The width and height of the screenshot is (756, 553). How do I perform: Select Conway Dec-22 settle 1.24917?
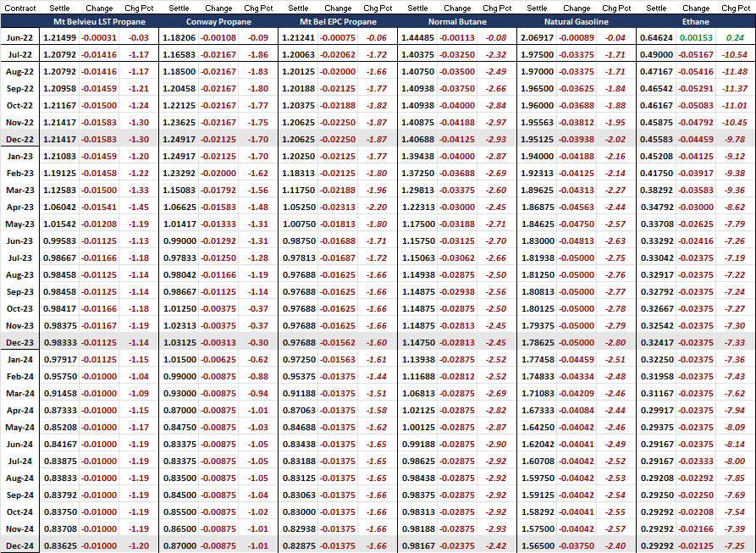tap(179, 140)
